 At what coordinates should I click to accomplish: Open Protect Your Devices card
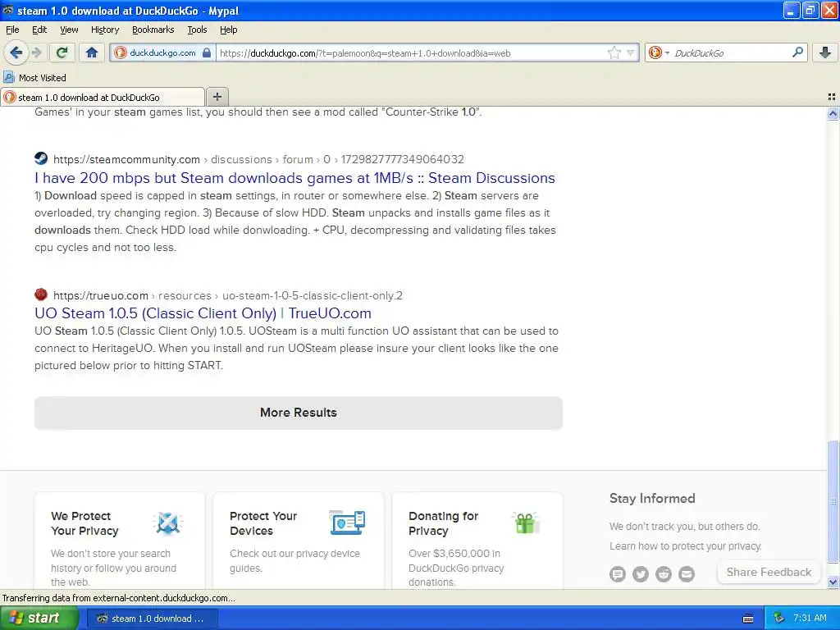point(299,541)
